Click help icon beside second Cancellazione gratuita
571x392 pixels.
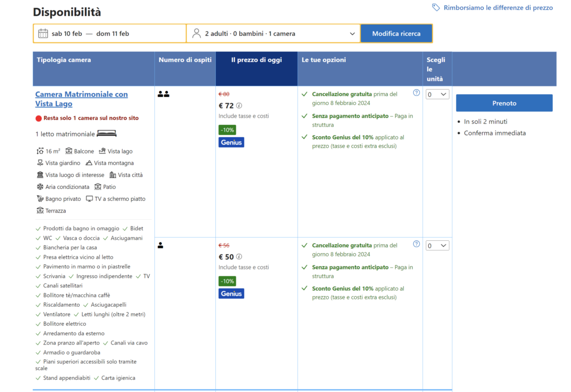(416, 244)
